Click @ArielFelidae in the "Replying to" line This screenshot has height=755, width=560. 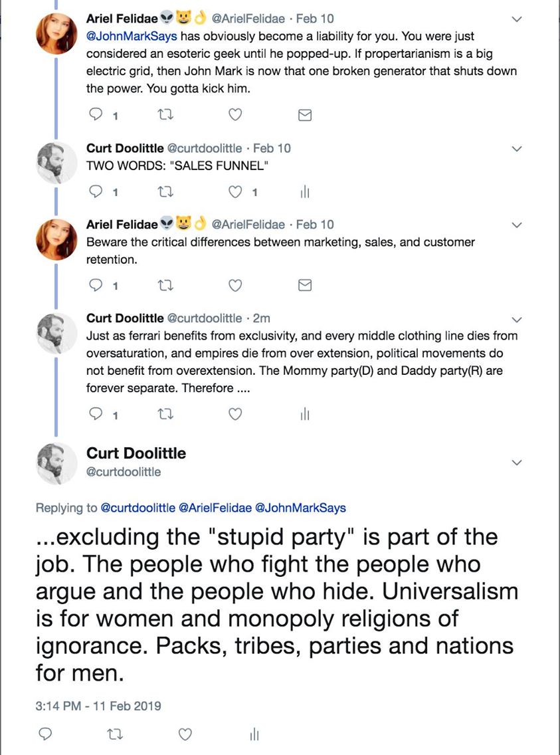click(215, 508)
